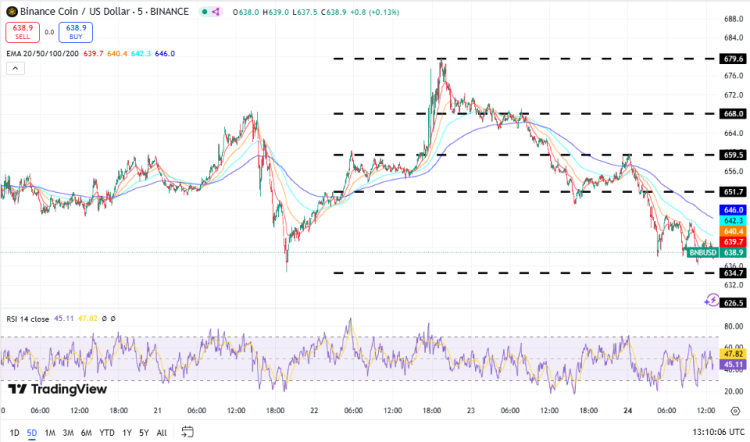
Task: Click the yellow 47.82 RSI axis tag
Action: [733, 354]
